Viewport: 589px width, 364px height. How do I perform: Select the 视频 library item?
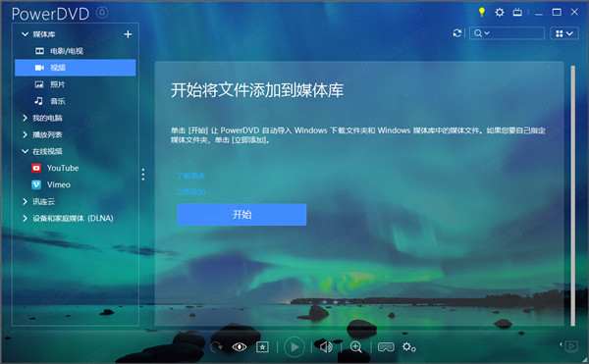76,68
